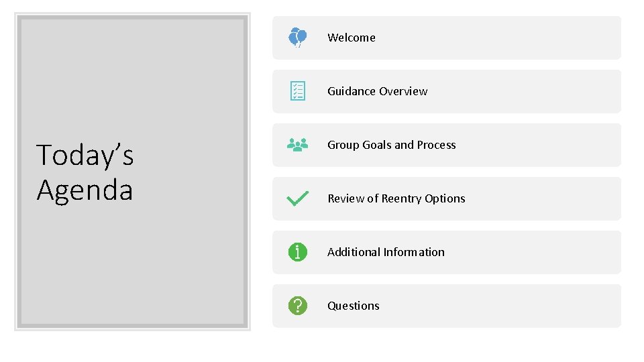This screenshot has height=362, width=644.
Task: Click the Group Goals and Process text
Action: (x=391, y=145)
